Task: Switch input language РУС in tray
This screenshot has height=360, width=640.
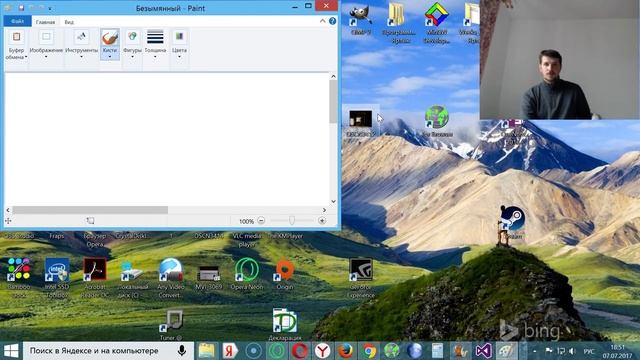Action: point(589,351)
